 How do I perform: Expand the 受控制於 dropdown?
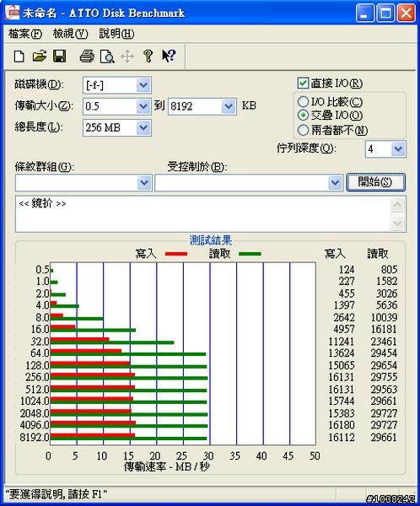click(335, 183)
